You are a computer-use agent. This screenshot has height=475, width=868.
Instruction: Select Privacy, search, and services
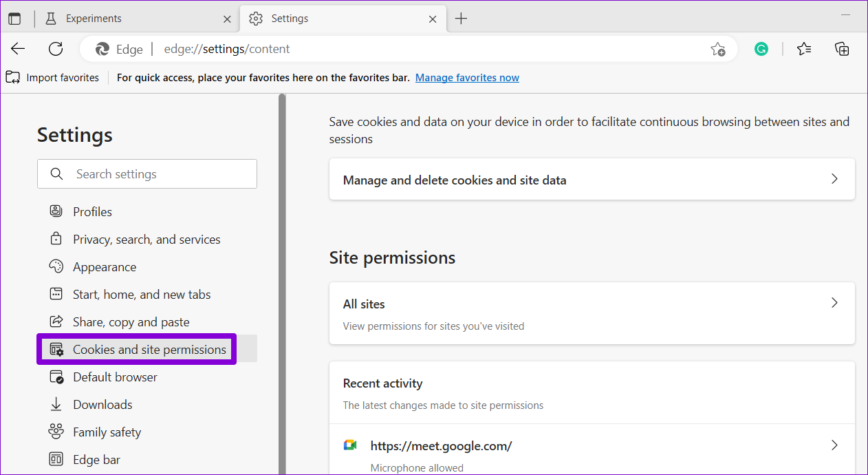point(147,240)
